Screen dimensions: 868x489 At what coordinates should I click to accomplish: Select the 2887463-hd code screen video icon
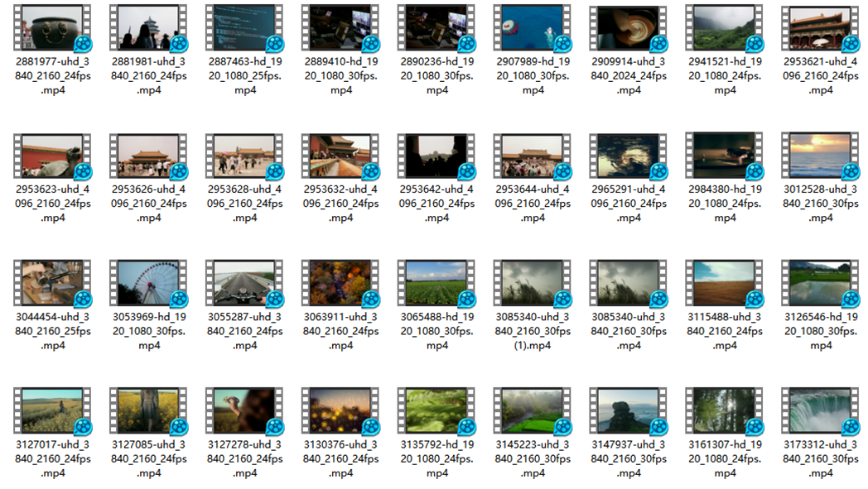(x=245, y=27)
